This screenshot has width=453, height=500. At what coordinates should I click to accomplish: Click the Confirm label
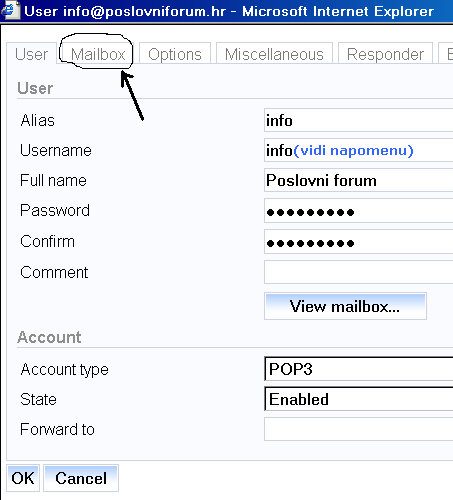47,241
